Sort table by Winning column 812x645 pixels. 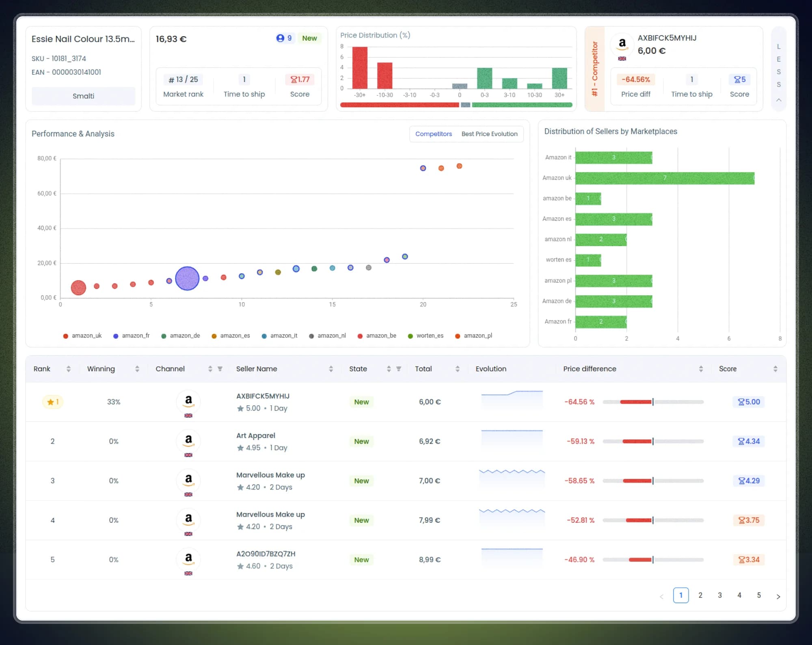point(137,369)
